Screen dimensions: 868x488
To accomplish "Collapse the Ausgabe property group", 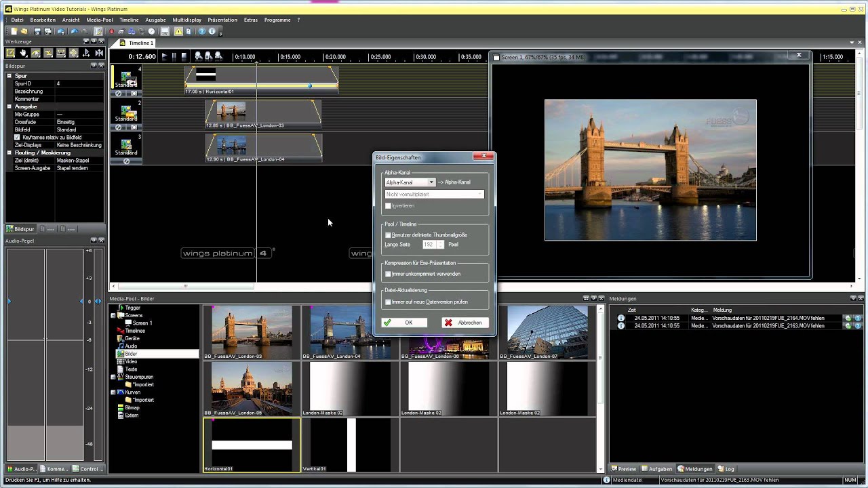I will [x=9, y=106].
